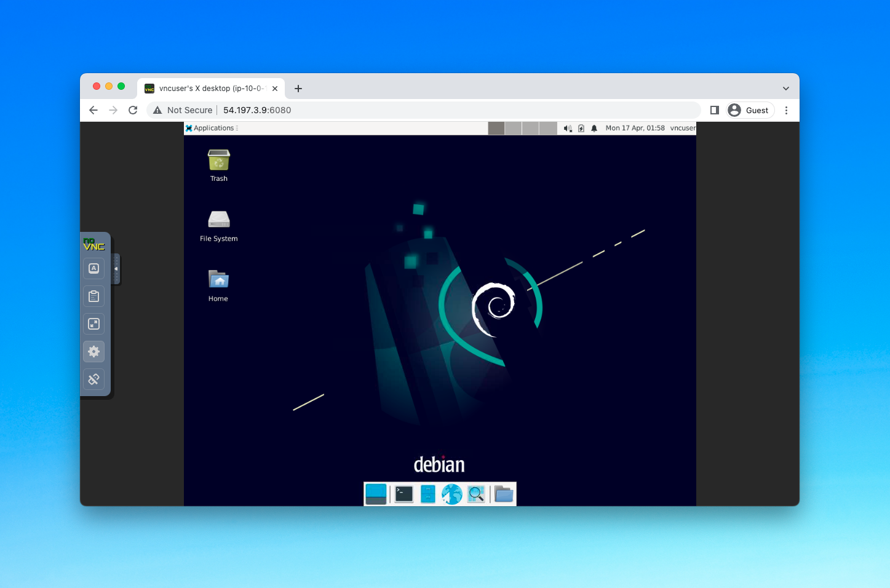The width and height of the screenshot is (890, 588).
Task: Toggle the Chrome side panel
Action: pyautogui.click(x=715, y=110)
